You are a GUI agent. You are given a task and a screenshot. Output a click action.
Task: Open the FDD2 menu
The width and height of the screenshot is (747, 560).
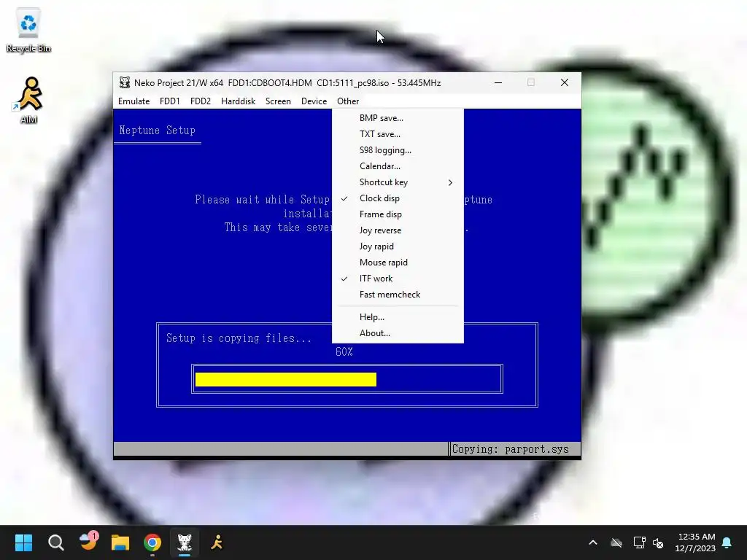(x=201, y=101)
